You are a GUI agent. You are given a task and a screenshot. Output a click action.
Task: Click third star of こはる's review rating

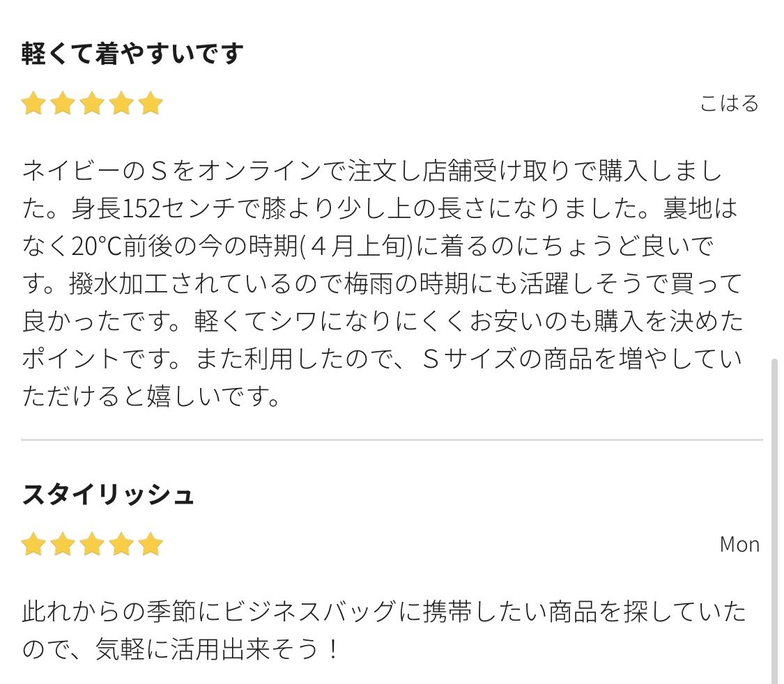(x=92, y=103)
